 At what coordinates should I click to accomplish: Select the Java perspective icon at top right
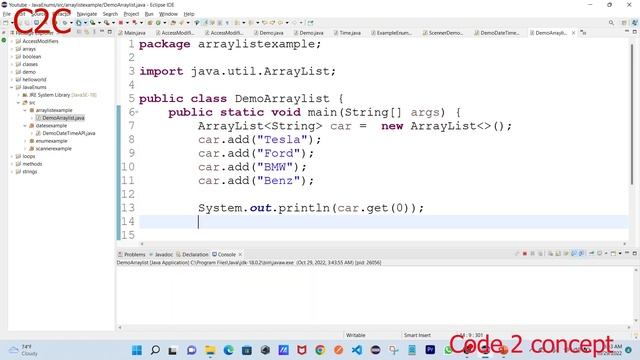click(635, 23)
